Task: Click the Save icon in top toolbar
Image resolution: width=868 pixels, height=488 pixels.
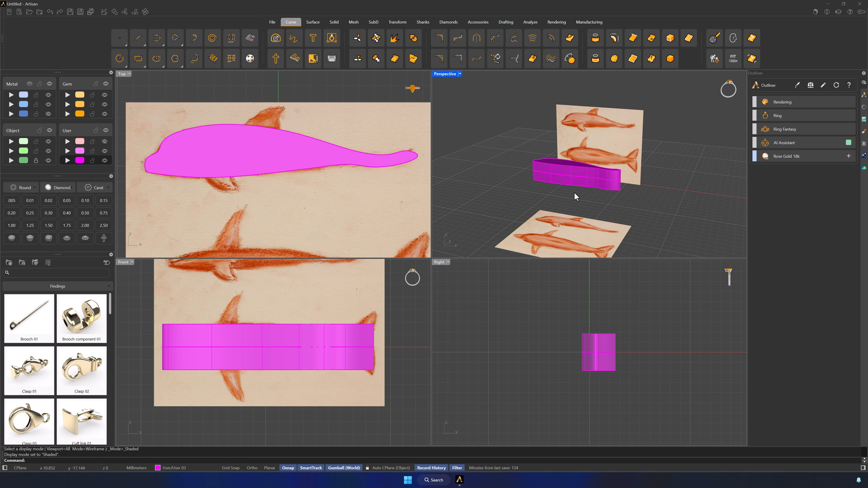Action: (x=70, y=12)
